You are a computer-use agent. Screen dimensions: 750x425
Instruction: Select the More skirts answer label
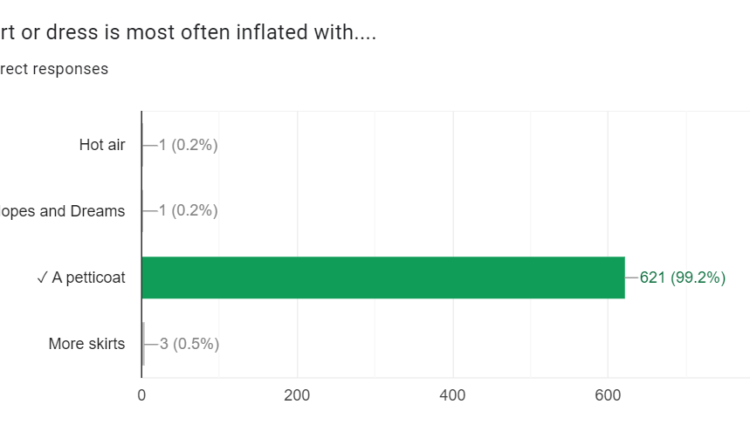87,344
